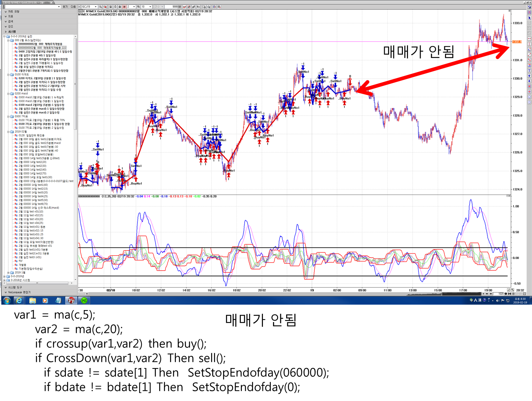Select the tick (틱) period button
Screen dimensions: 532x401
click(139, 7)
